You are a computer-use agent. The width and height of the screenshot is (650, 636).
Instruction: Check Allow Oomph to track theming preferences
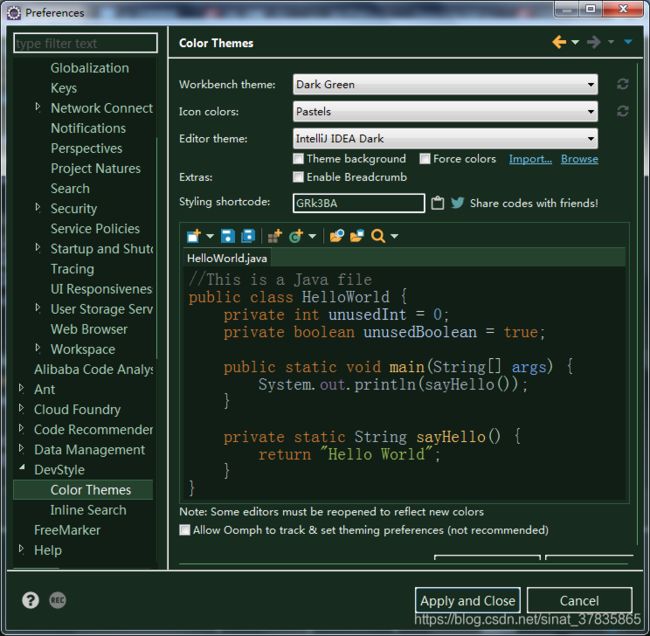point(185,530)
